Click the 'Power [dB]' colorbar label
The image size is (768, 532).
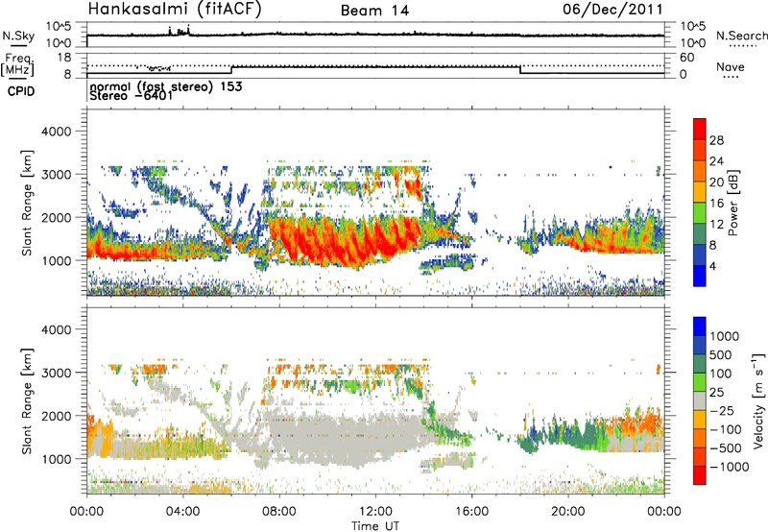[732, 203]
